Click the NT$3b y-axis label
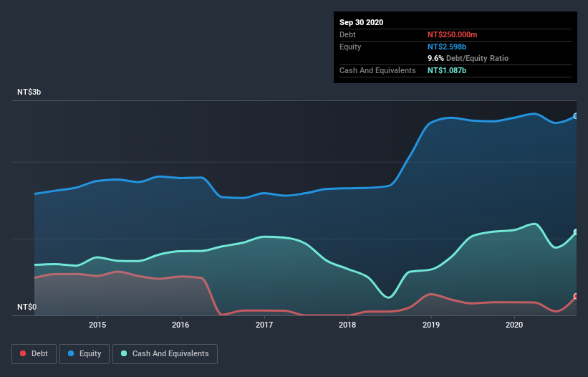The image size is (588, 377). [x=29, y=92]
